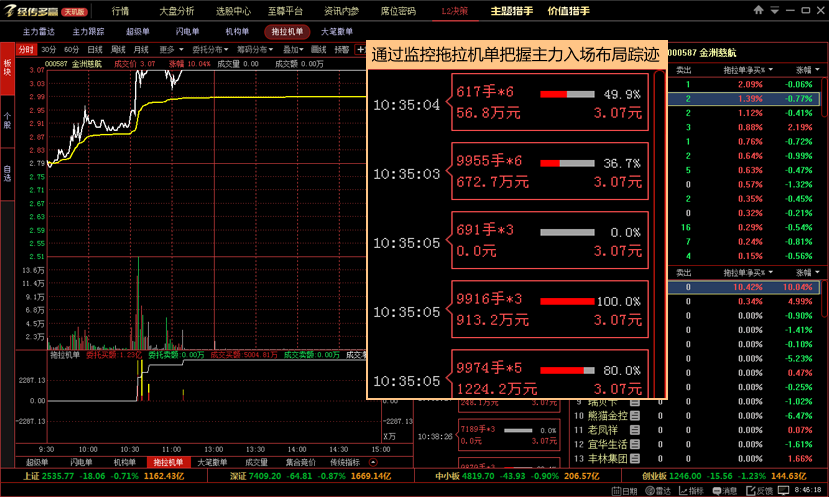This screenshot has width=829, height=497.
Task: Expand the indicator tabs arrow after 传统指标
Action: point(373,463)
